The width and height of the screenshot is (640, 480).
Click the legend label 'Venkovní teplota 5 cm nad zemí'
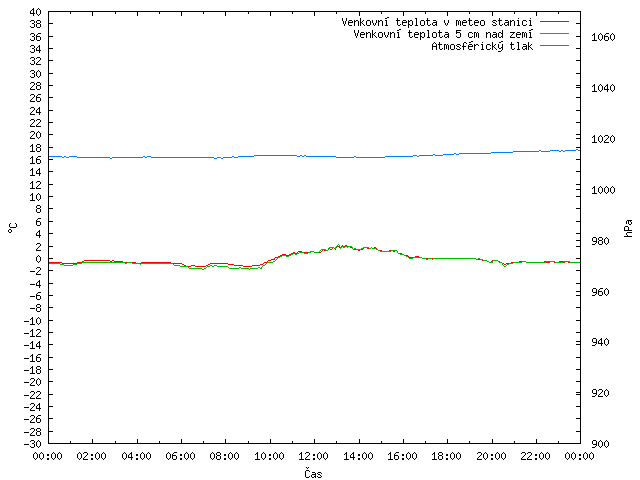(x=443, y=34)
